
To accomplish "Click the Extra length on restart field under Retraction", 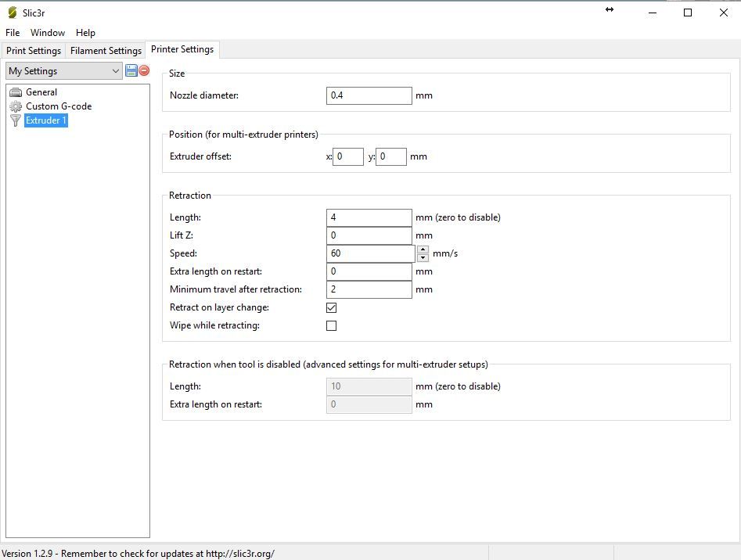I will [x=369, y=271].
